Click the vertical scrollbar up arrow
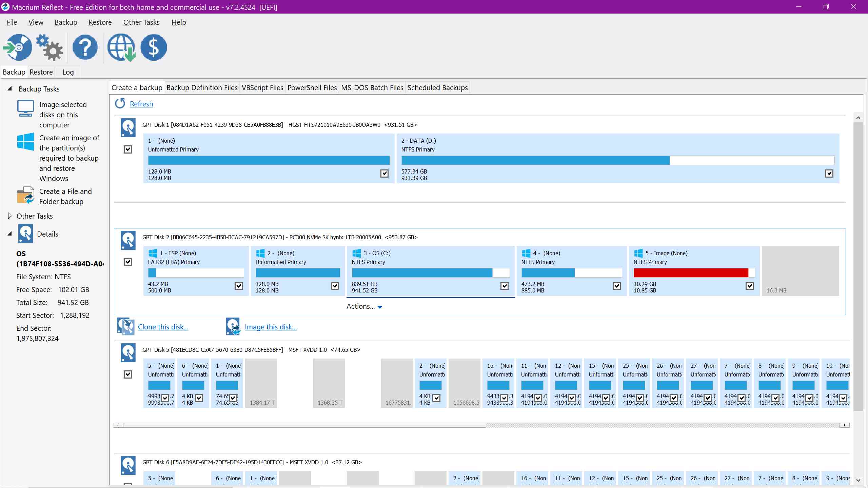Screen dimensions: 868x488 point(858,118)
